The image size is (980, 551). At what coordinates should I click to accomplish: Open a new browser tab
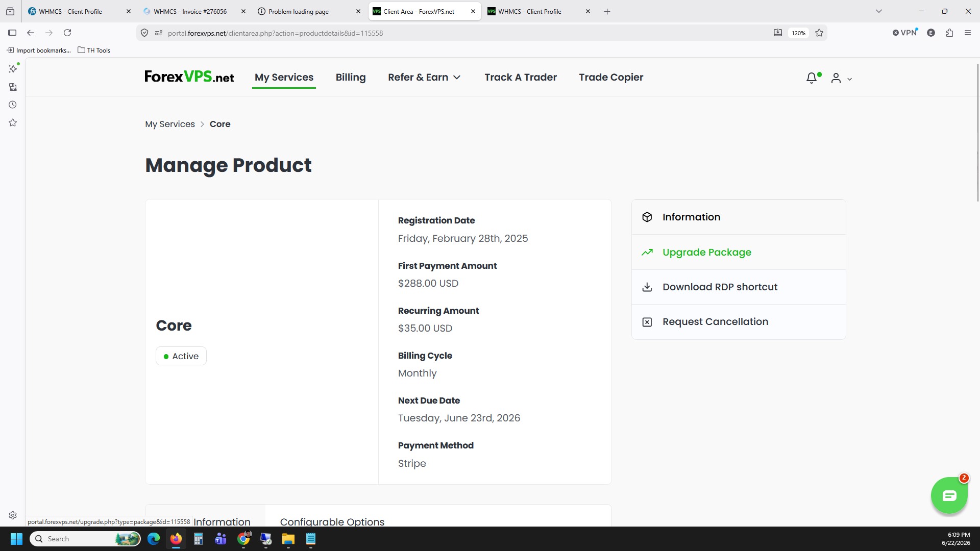607,11
